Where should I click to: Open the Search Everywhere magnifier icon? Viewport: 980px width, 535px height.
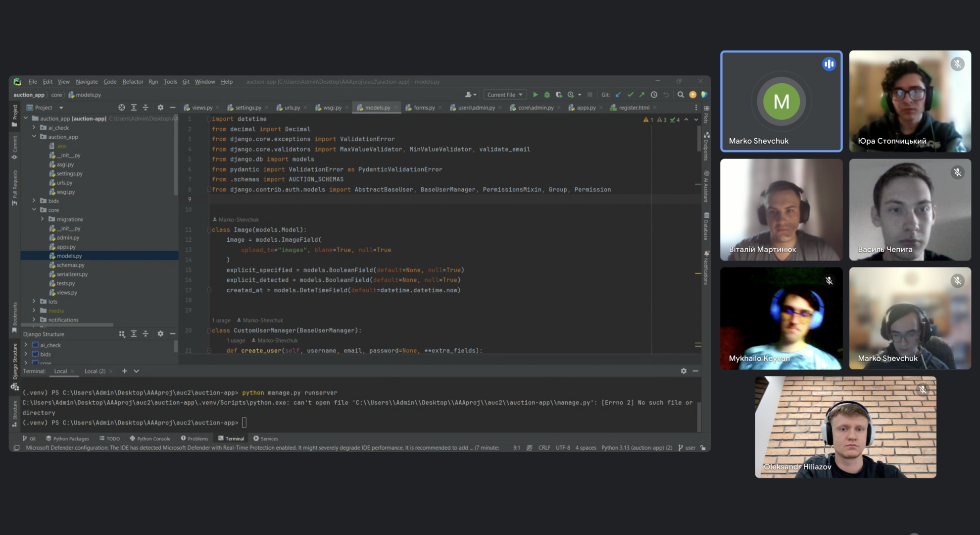pos(681,94)
